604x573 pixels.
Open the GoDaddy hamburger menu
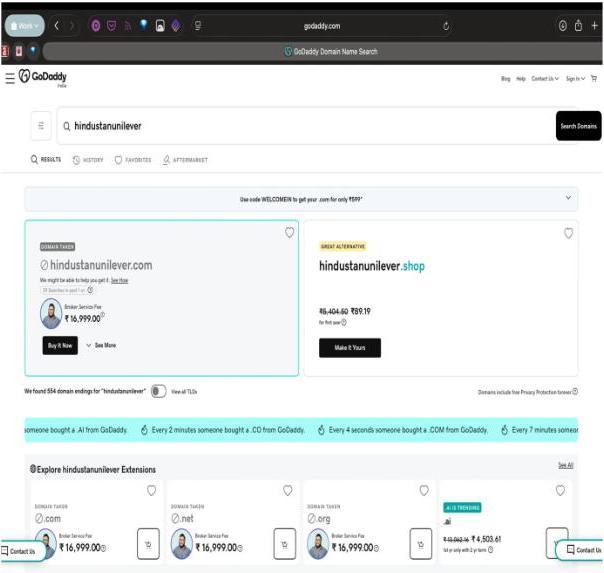[10, 78]
